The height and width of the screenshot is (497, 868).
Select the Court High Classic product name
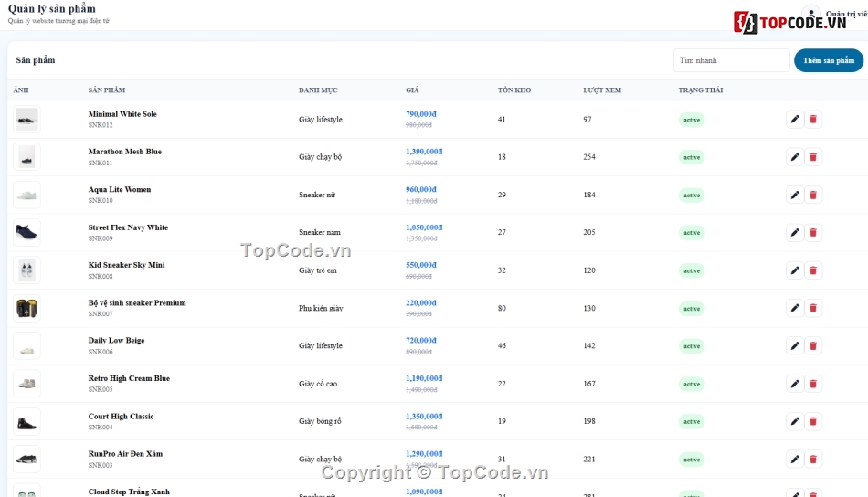pos(121,417)
